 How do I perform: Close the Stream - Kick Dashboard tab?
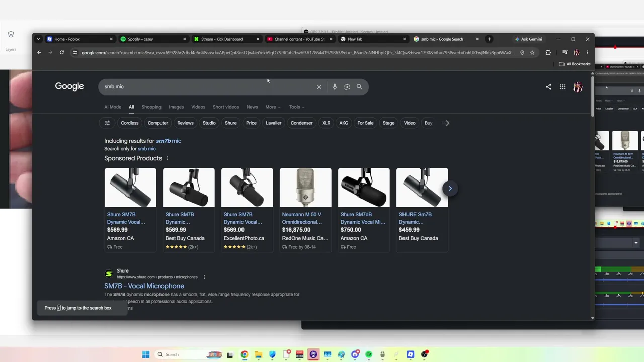click(x=258, y=39)
